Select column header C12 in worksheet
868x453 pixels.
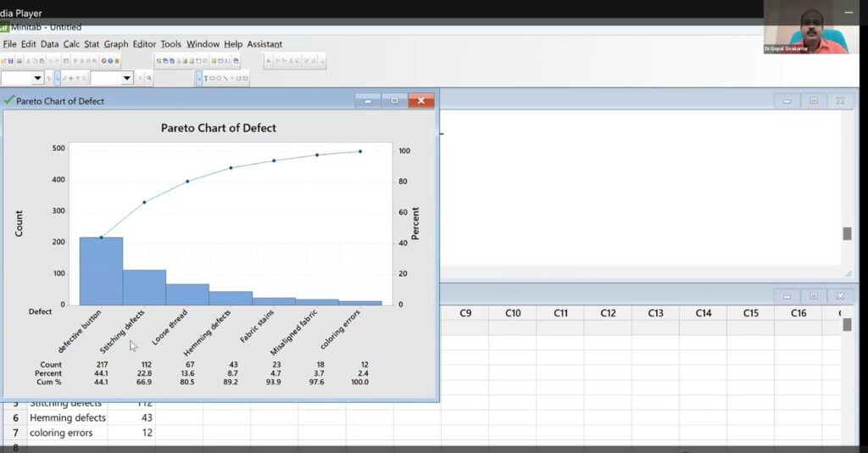click(608, 313)
